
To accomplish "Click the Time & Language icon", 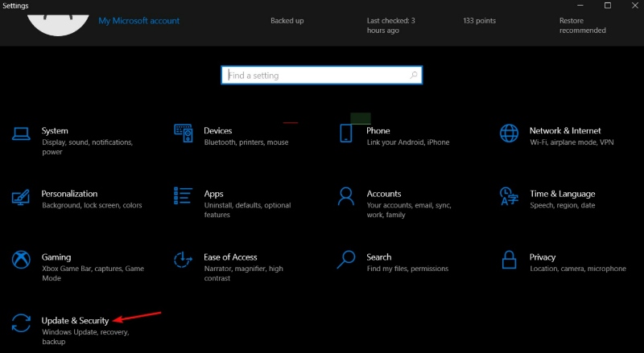I will (509, 196).
